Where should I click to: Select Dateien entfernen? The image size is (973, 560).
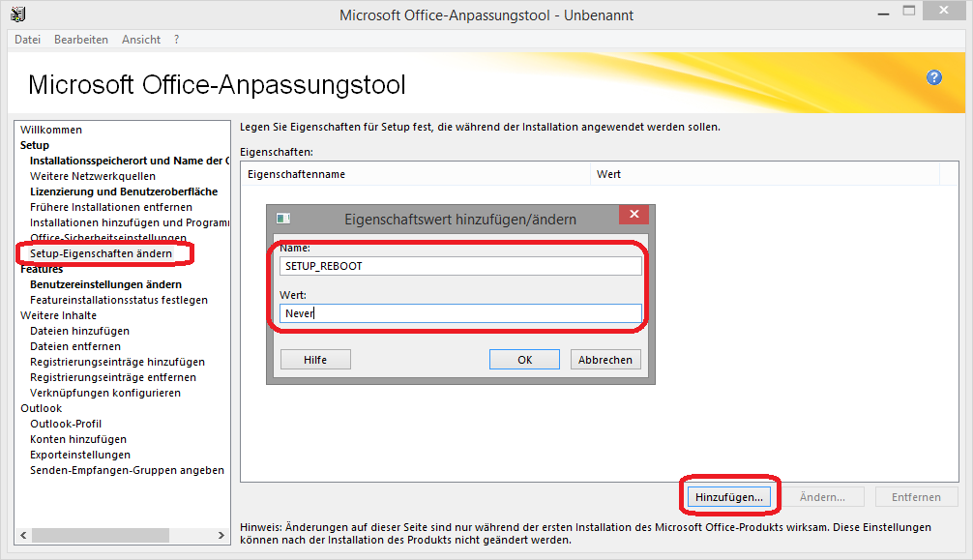tap(75, 346)
